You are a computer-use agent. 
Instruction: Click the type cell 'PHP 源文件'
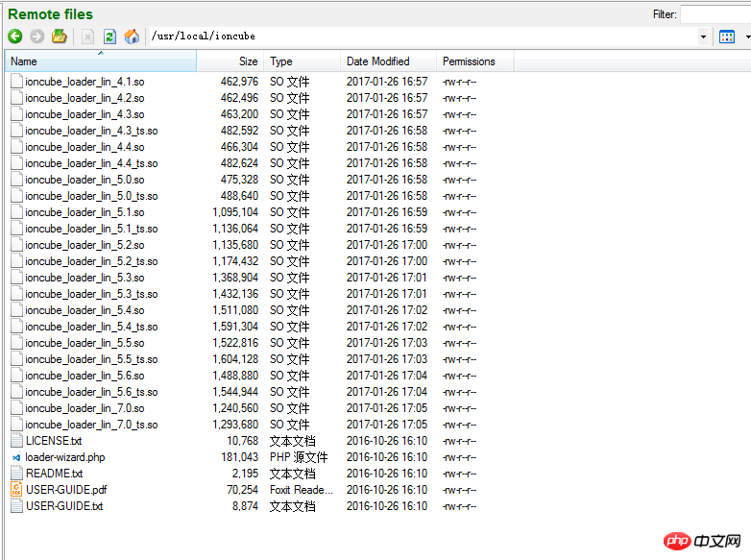(299, 457)
